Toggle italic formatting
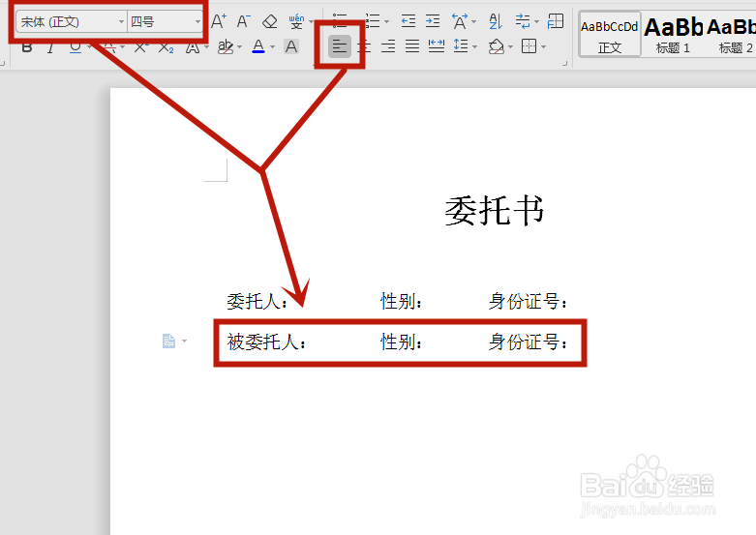756x535 pixels. (50, 47)
